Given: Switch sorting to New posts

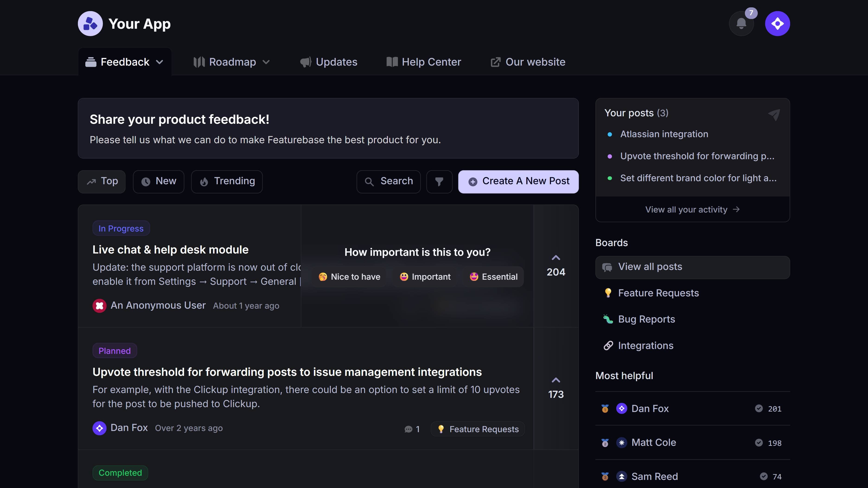Looking at the screenshot, I should pos(158,181).
